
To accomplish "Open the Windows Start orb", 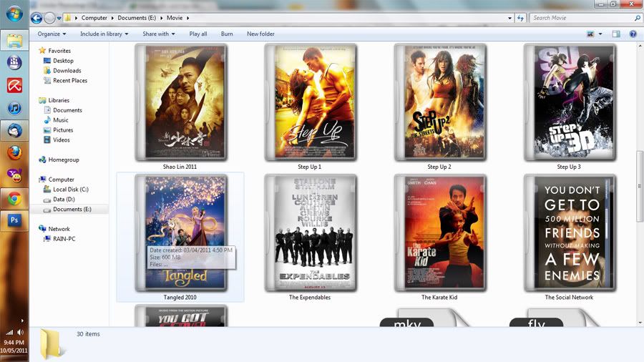I will [14, 14].
